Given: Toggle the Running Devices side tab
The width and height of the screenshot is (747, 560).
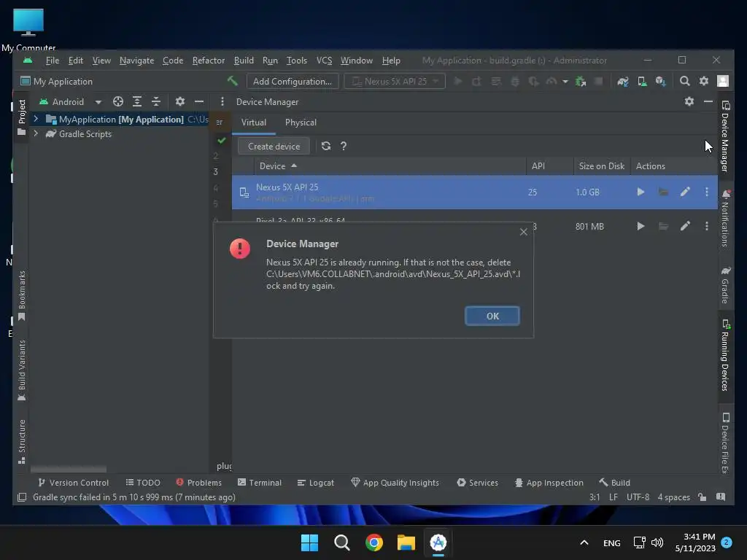Looking at the screenshot, I should (725, 355).
